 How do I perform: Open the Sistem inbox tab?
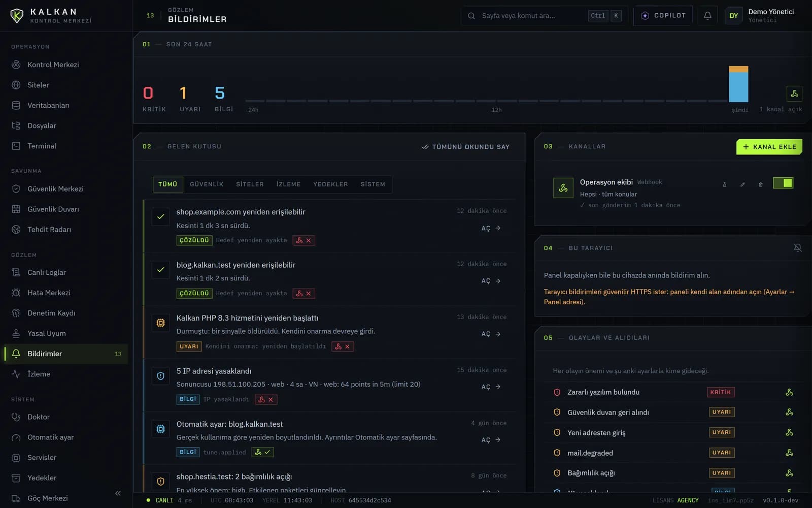point(373,184)
